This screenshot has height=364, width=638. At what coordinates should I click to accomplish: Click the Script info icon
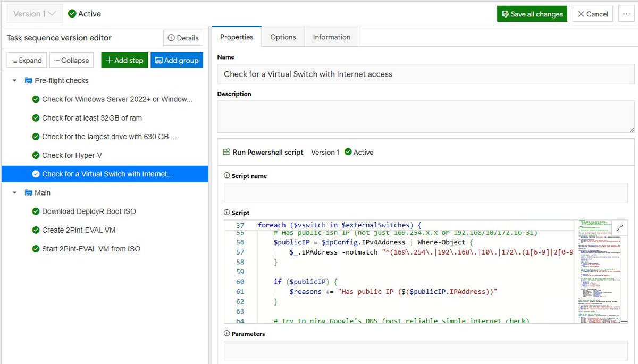point(227,213)
